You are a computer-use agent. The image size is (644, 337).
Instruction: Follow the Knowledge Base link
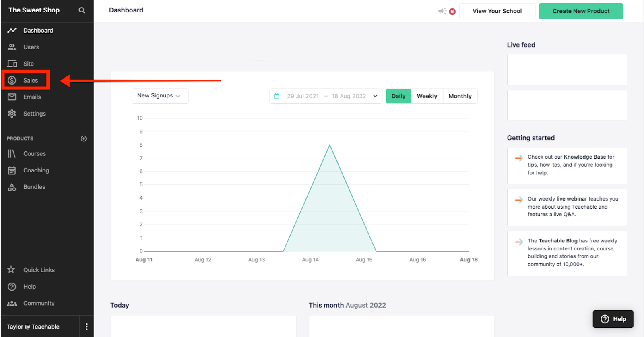(x=584, y=157)
